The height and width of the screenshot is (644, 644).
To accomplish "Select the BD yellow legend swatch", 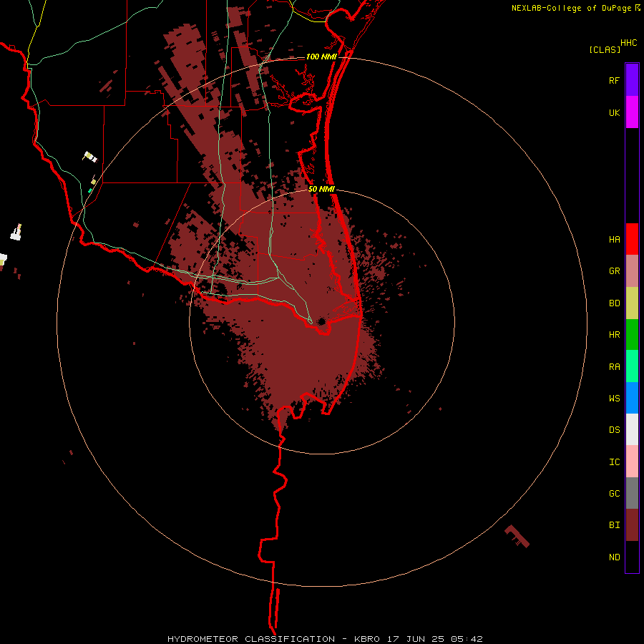I will point(632,303).
